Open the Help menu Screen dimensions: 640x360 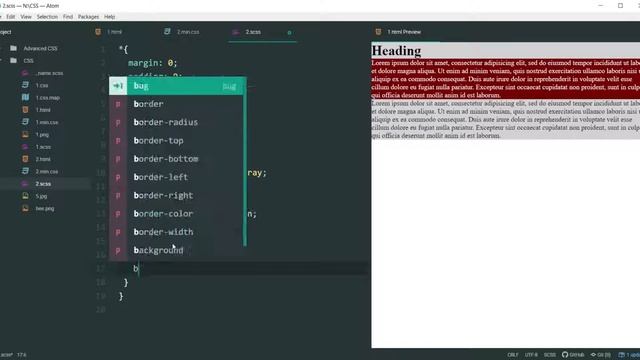pyautogui.click(x=109, y=17)
